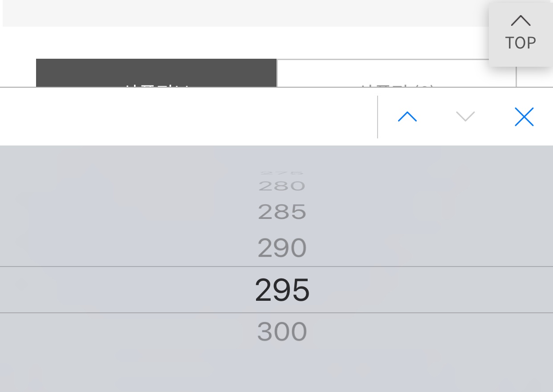Tap the gray down arrow for next field
Viewport: 553px width, 392px height.
(x=465, y=117)
